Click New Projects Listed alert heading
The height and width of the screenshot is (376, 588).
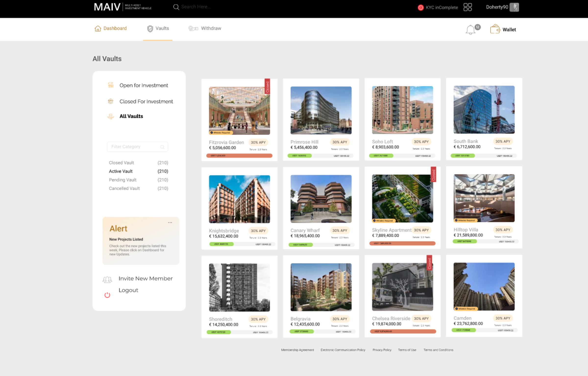click(126, 239)
